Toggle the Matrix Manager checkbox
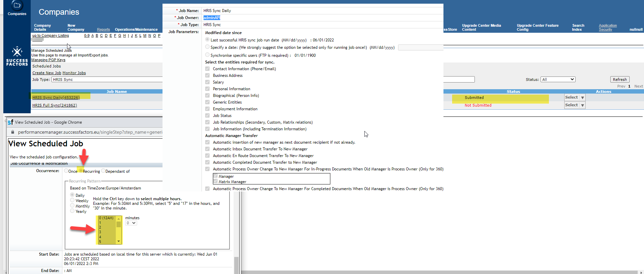 (x=216, y=181)
